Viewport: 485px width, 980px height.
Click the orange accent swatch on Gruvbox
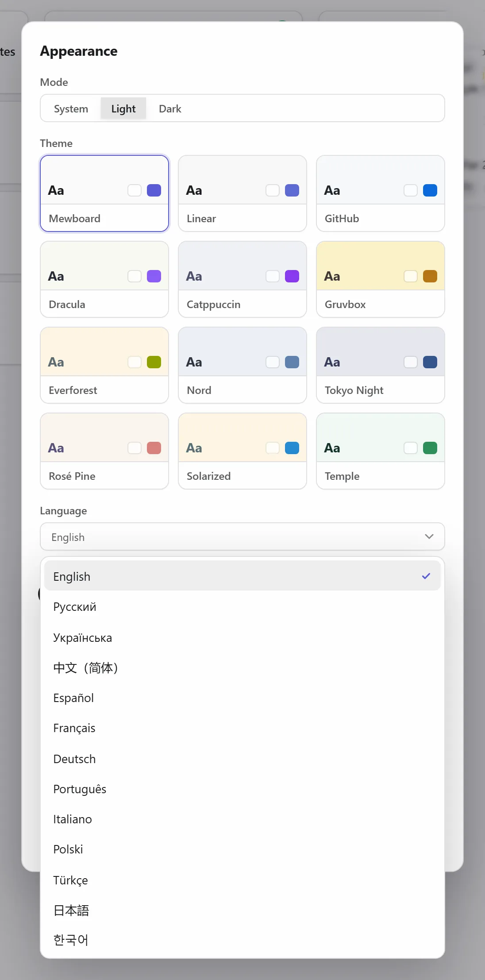tap(430, 276)
